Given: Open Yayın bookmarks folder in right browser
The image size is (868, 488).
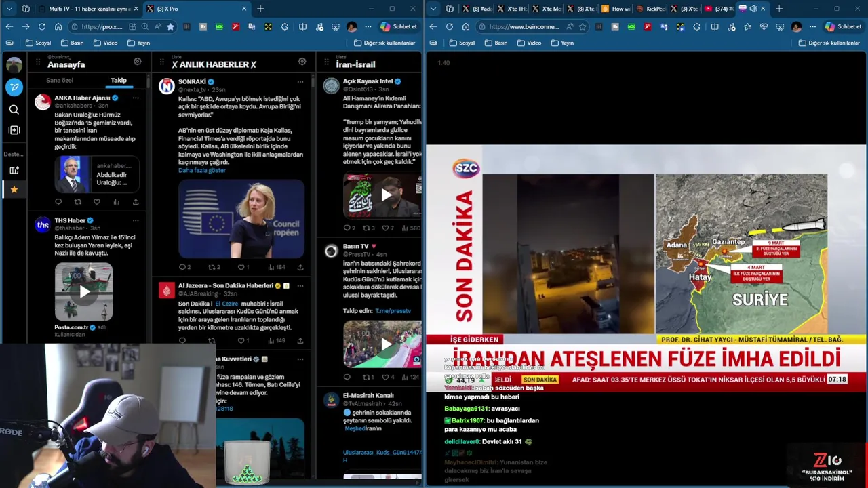Looking at the screenshot, I should pos(563,43).
